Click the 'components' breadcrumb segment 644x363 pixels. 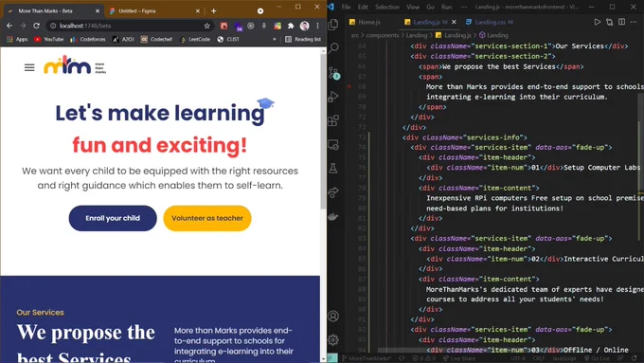383,35
